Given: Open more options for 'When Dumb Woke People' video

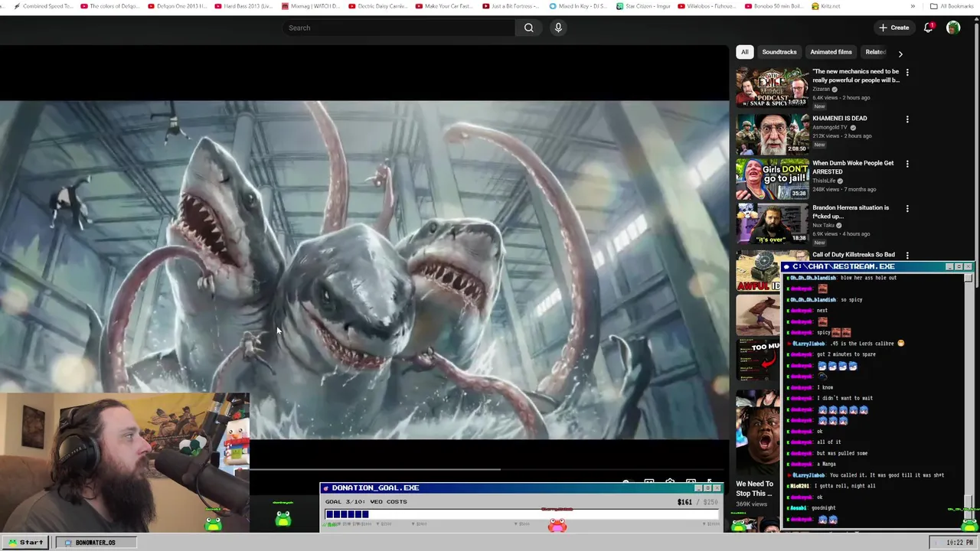Looking at the screenshot, I should [907, 164].
